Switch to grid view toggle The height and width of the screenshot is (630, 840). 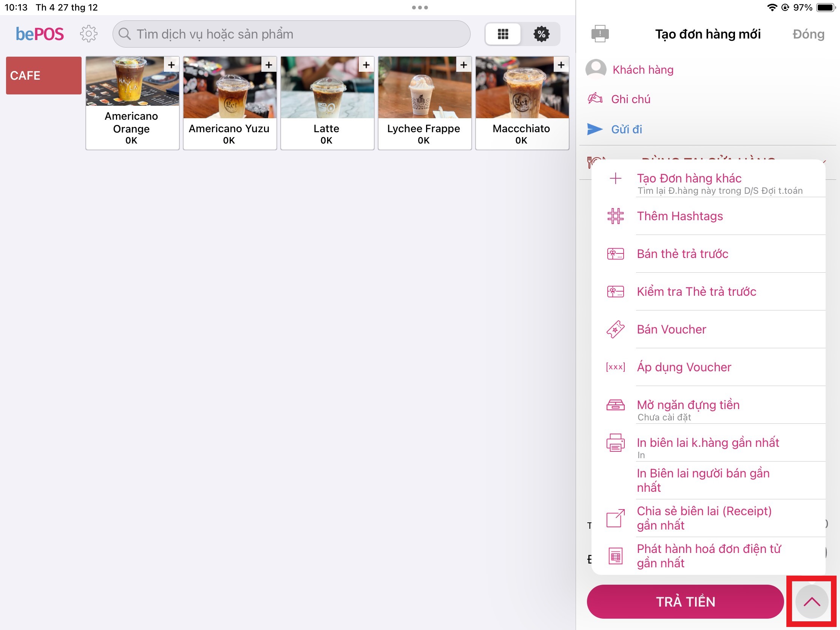pos(503,34)
